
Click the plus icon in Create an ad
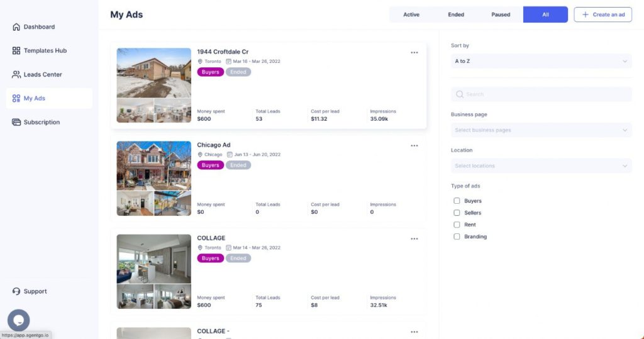pos(586,14)
